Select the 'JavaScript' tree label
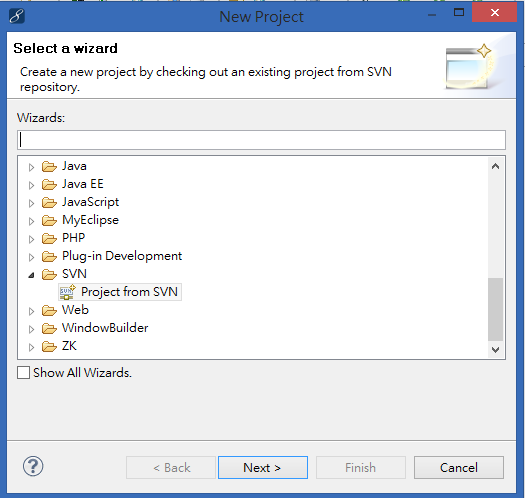 tap(90, 202)
